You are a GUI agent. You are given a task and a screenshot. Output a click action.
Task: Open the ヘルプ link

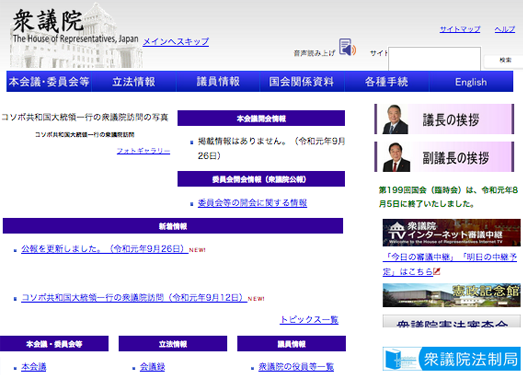coord(505,29)
